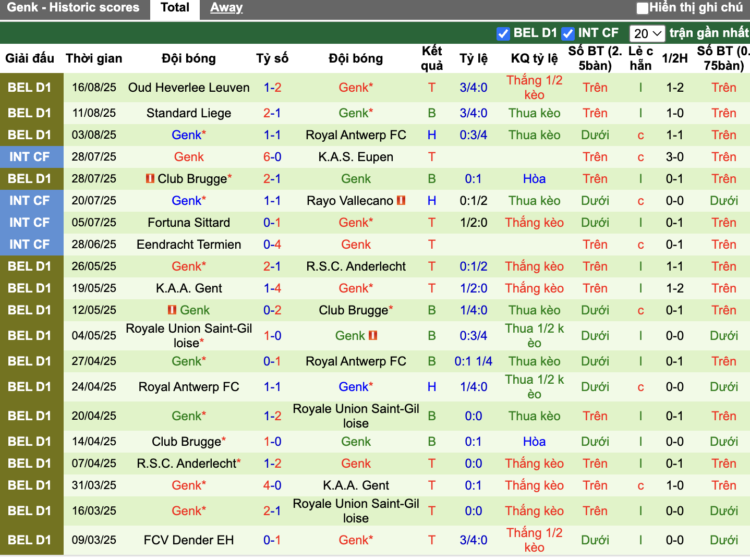
Task: Click odds 0:1 1/4 on 27/04/25 row
Action: click(x=474, y=361)
